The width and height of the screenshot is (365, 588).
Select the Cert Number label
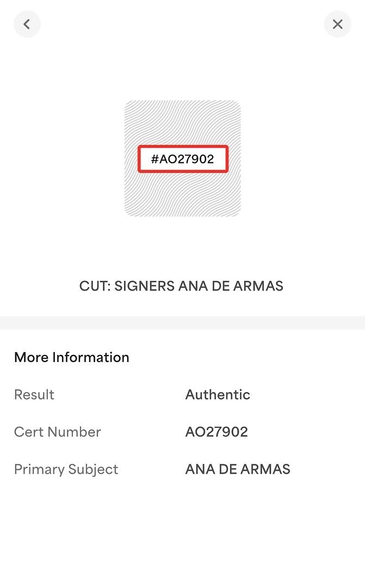click(58, 432)
